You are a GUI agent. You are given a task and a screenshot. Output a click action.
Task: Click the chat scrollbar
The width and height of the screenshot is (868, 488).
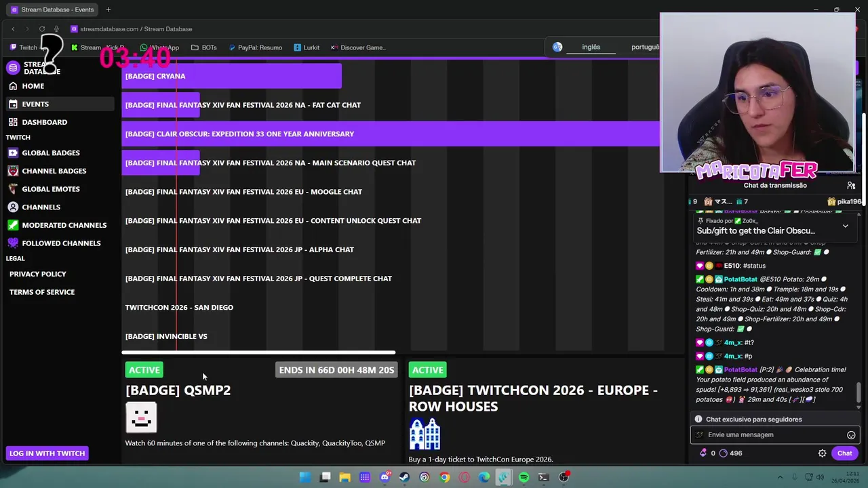[859, 392]
